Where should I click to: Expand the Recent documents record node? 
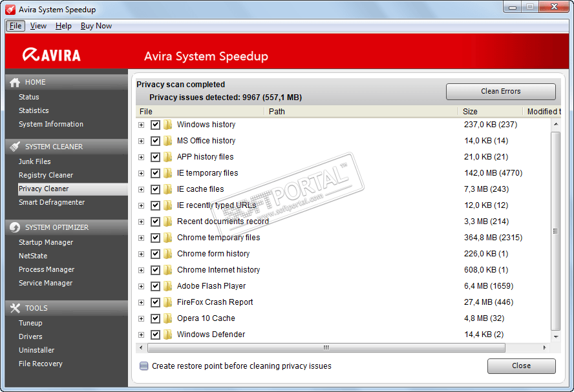tap(142, 222)
